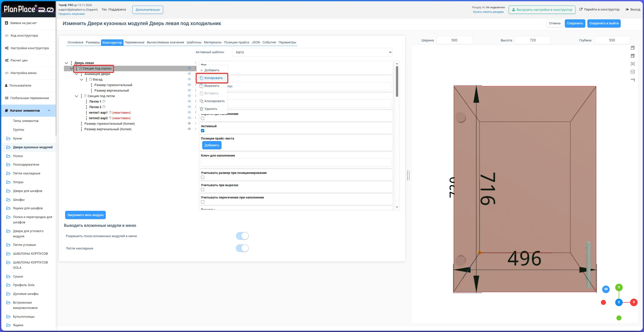Click the blue Z axis gizmo
The height and width of the screenshot is (332, 644).
(x=619, y=302)
